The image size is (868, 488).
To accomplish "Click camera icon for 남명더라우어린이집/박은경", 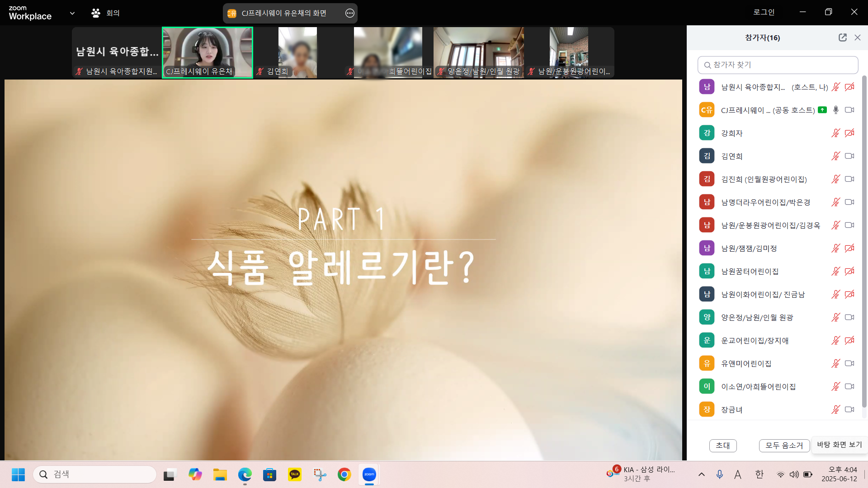I will click(849, 202).
